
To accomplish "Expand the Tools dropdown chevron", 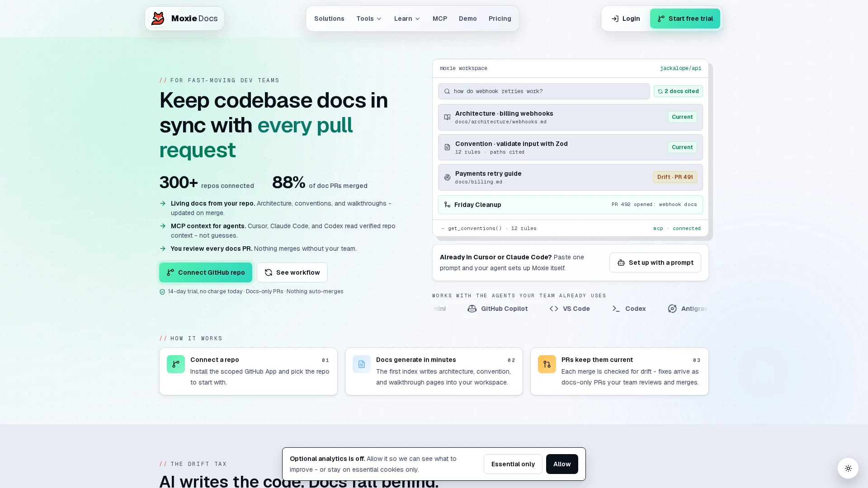I will tap(379, 19).
